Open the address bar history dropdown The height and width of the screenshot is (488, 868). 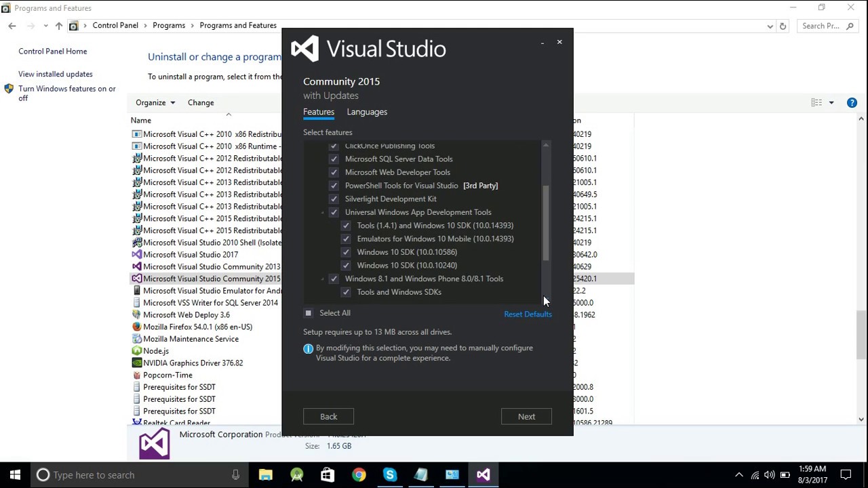click(x=770, y=26)
